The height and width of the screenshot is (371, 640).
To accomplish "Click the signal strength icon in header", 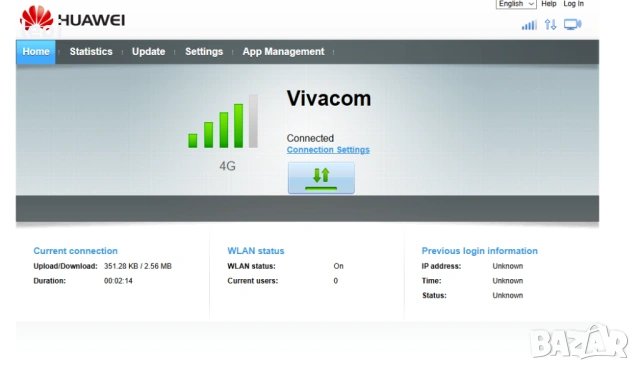I will pos(529,25).
